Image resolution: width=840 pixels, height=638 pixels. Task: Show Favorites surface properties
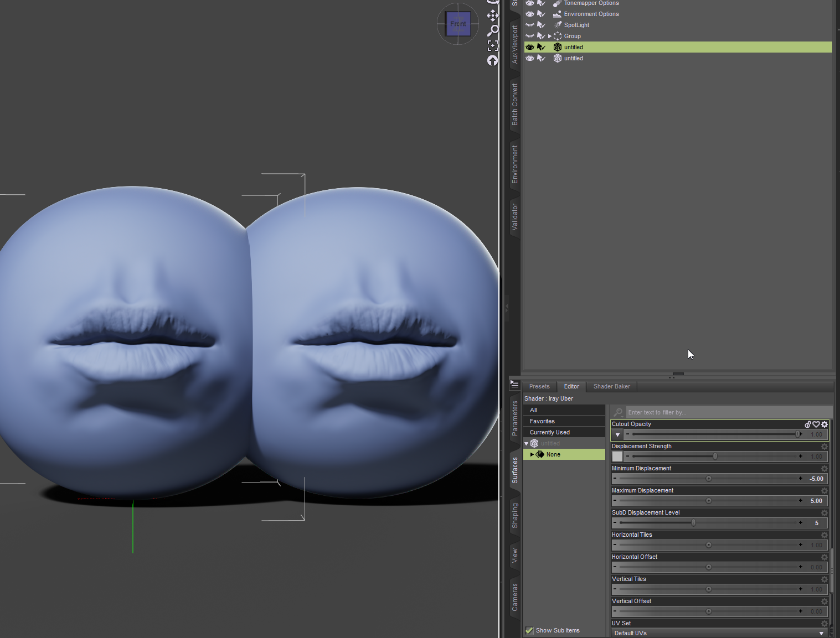click(564, 421)
